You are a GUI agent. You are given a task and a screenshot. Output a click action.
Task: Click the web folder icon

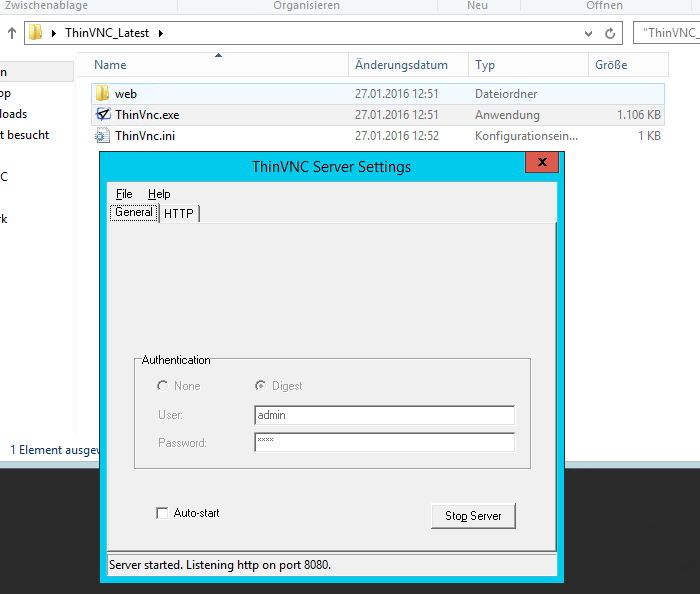click(x=102, y=93)
